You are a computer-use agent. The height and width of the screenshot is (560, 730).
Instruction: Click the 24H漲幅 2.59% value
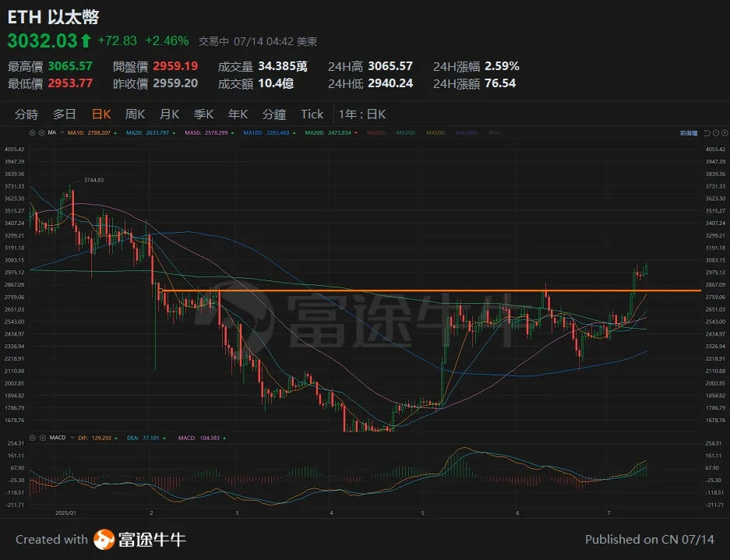(502, 66)
